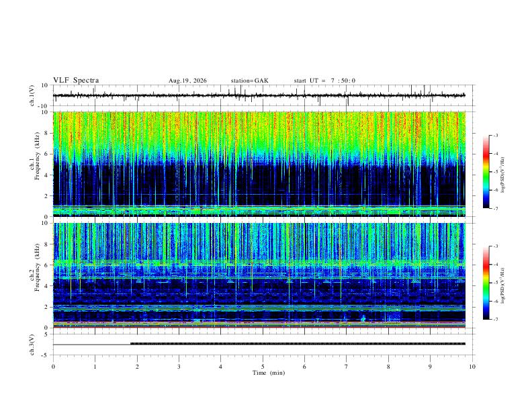Viewport: 532px width, 411px height.
Task: Click the Time (min) axis label
Action: coord(269,373)
